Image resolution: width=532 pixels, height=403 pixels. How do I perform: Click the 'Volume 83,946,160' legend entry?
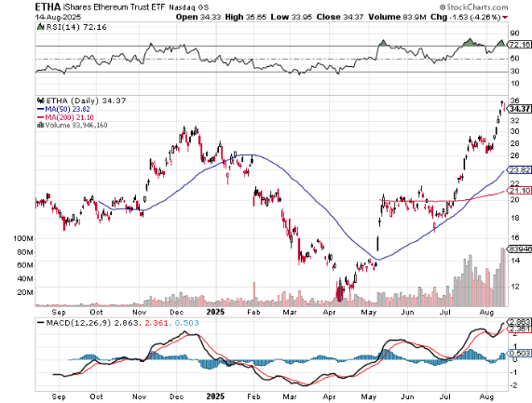point(76,125)
